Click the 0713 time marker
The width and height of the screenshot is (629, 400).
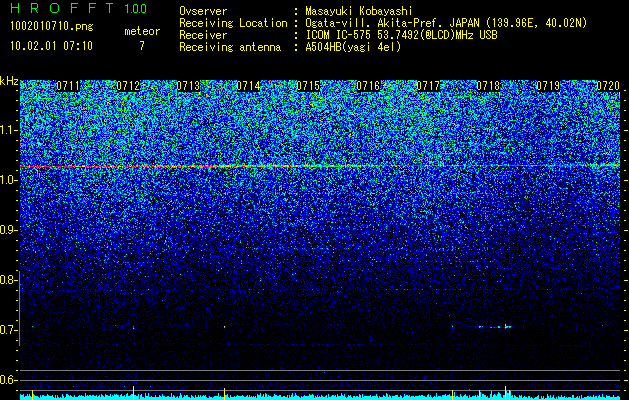click(188, 86)
